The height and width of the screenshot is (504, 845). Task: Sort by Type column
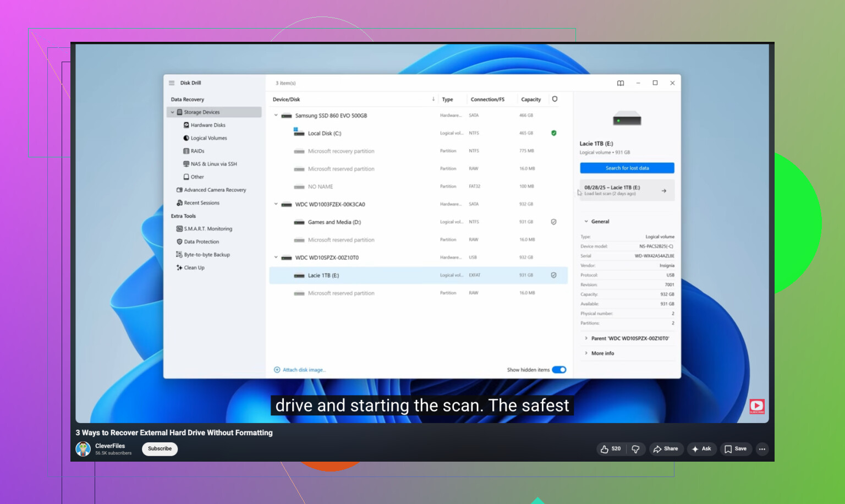coord(448,100)
